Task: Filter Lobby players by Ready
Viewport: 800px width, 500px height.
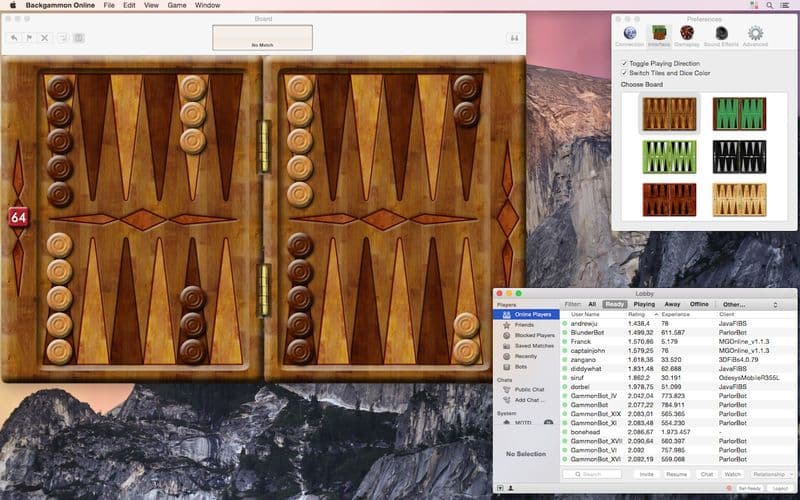Action: point(615,304)
